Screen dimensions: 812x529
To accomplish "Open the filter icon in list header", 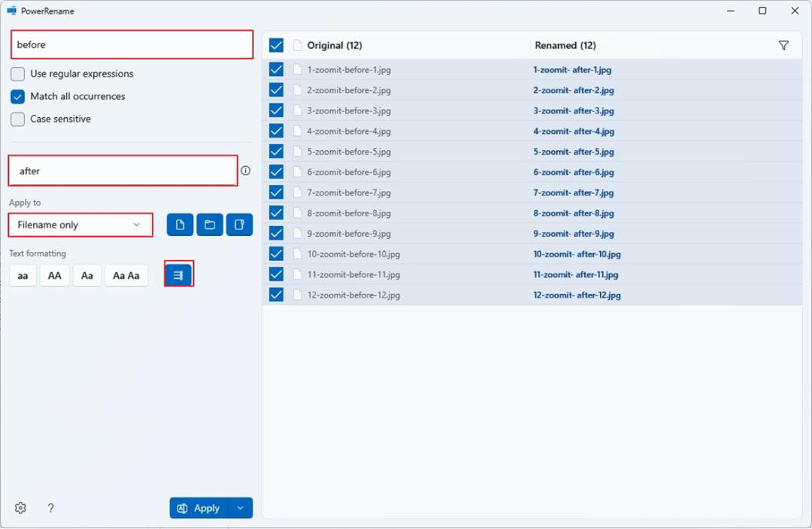I will coord(783,46).
